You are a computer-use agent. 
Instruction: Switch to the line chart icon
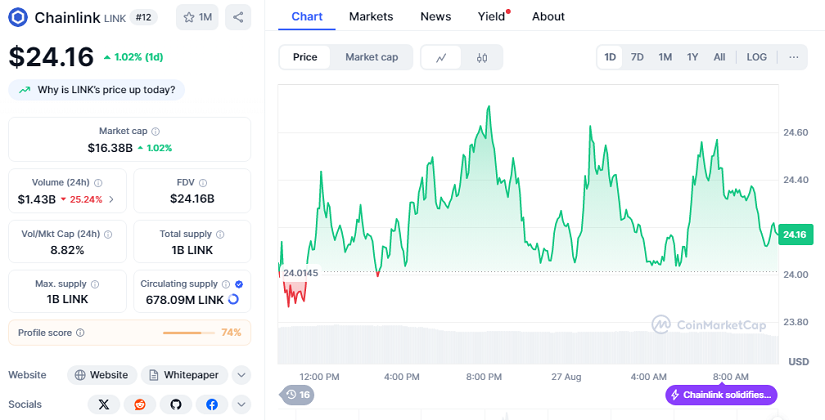[441, 58]
